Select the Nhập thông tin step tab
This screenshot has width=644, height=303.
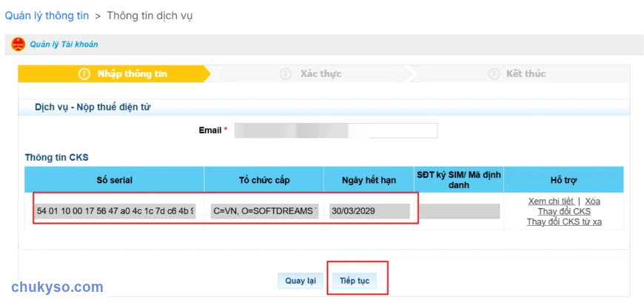pos(114,74)
